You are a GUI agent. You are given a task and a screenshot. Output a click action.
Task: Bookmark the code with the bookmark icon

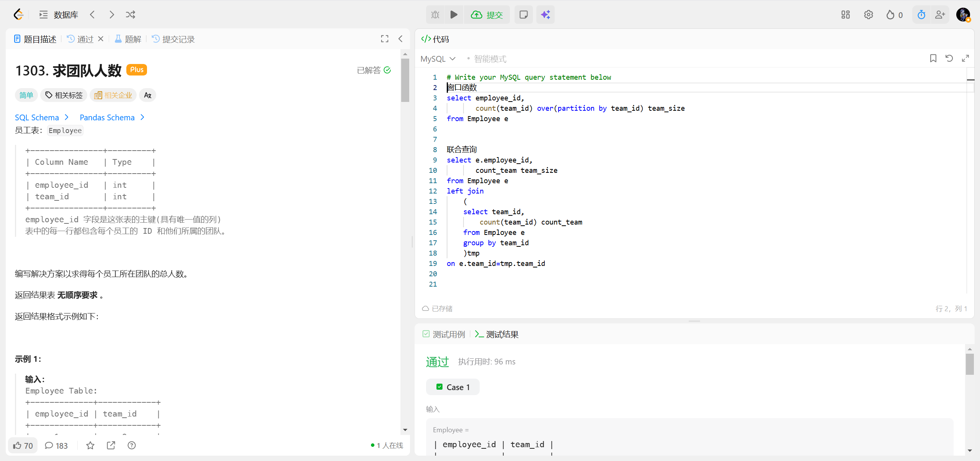(933, 58)
